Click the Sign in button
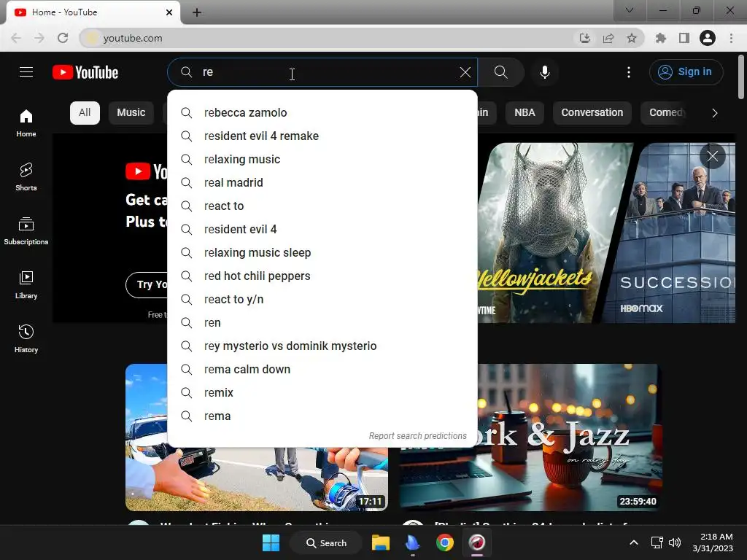 pyautogui.click(x=686, y=72)
